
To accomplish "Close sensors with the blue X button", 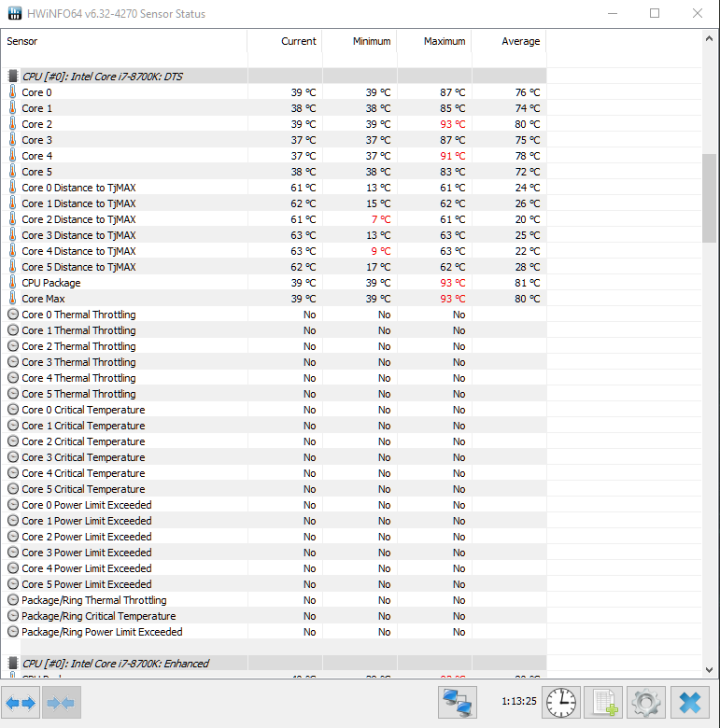I will (690, 703).
